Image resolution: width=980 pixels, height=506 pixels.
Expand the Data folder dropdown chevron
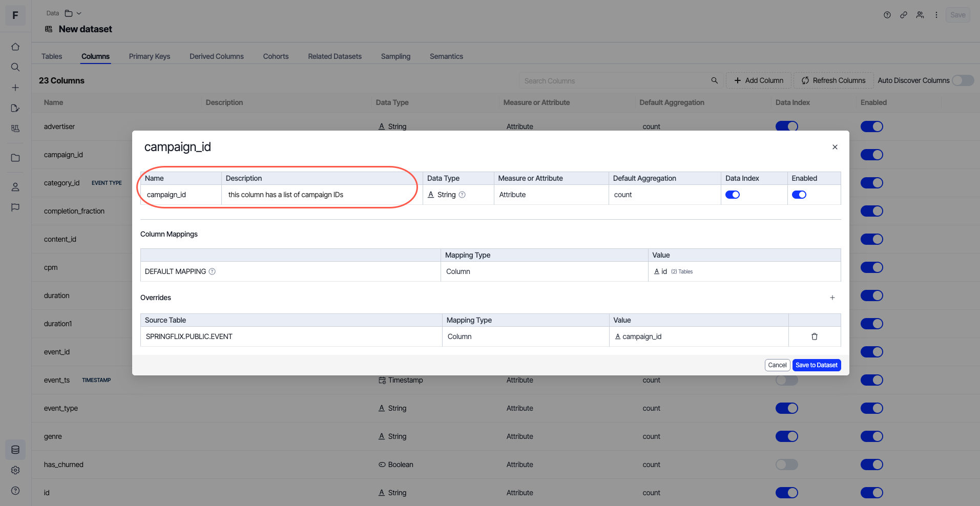coord(79,13)
